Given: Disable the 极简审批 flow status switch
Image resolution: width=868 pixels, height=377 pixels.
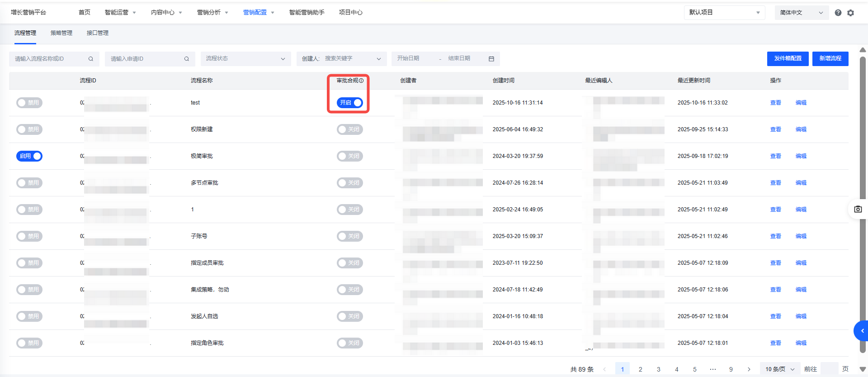Looking at the screenshot, I should click(x=29, y=156).
